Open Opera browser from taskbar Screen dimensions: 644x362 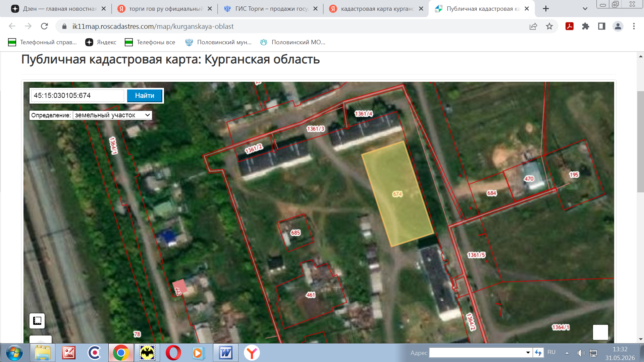pos(173,353)
